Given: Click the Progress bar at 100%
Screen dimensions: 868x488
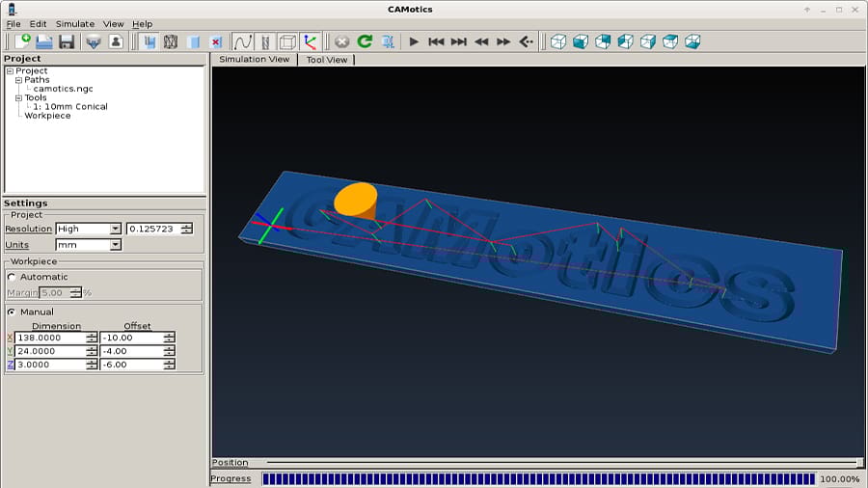Looking at the screenshot, I should 538,479.
